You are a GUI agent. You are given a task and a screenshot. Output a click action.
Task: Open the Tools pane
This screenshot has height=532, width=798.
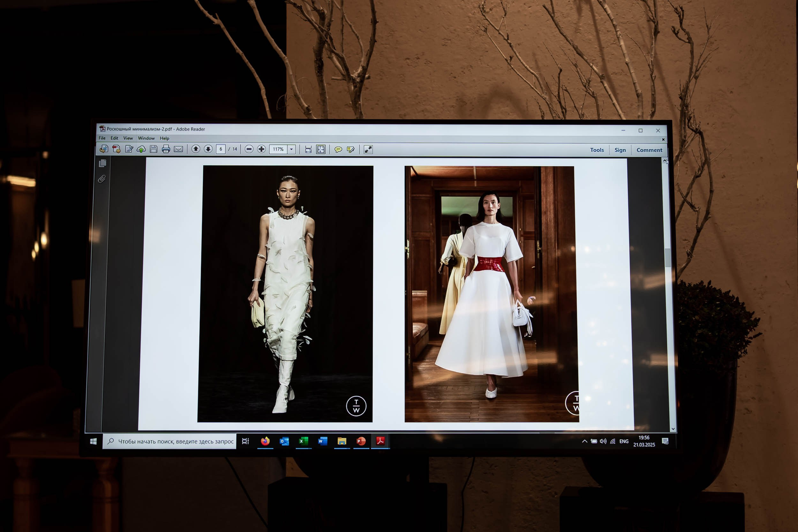pyautogui.click(x=597, y=150)
